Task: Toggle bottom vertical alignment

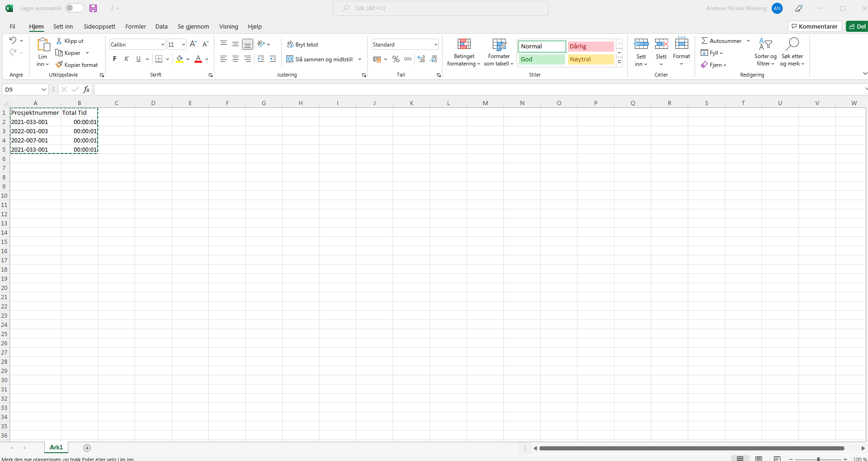Action: [x=248, y=44]
